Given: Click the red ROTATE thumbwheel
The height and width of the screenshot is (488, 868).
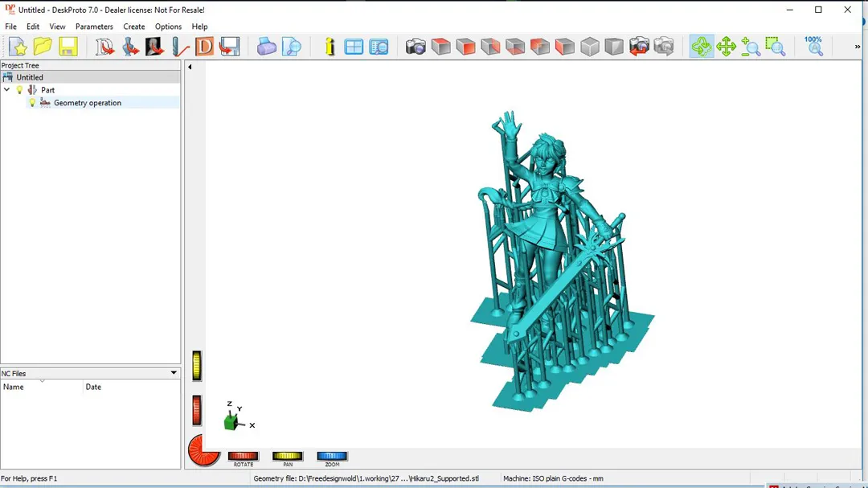Looking at the screenshot, I should coord(243,456).
